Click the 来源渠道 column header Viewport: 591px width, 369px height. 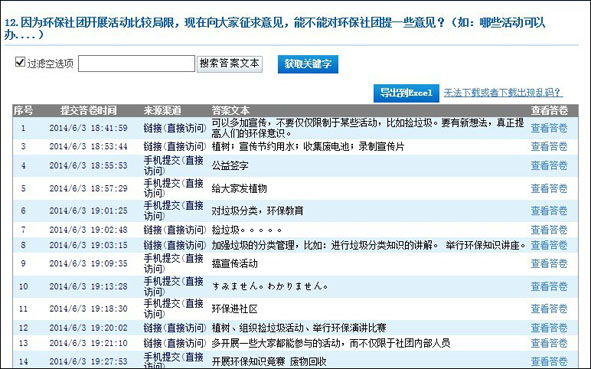(x=162, y=110)
